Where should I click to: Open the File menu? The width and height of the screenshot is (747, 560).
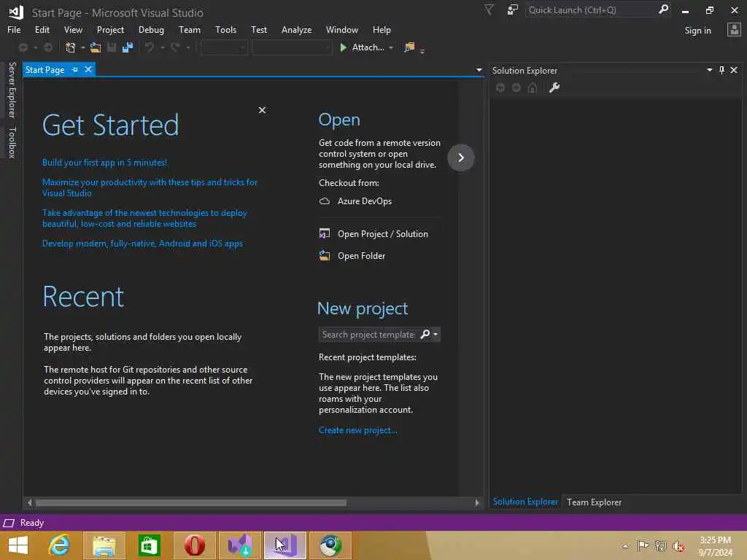pyautogui.click(x=14, y=29)
